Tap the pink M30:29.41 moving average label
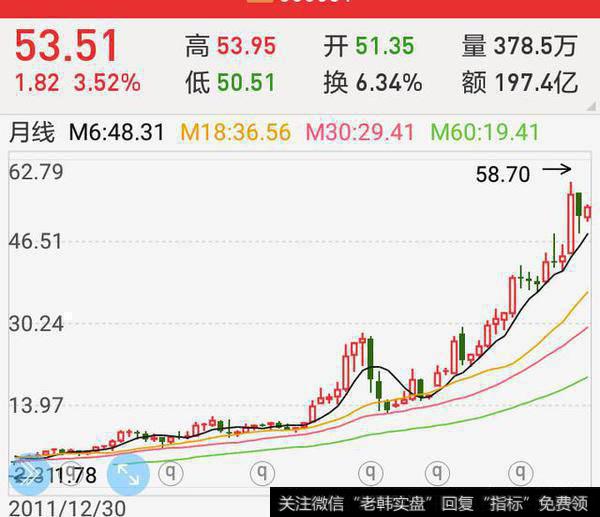The height and width of the screenshot is (517, 600). (x=360, y=132)
